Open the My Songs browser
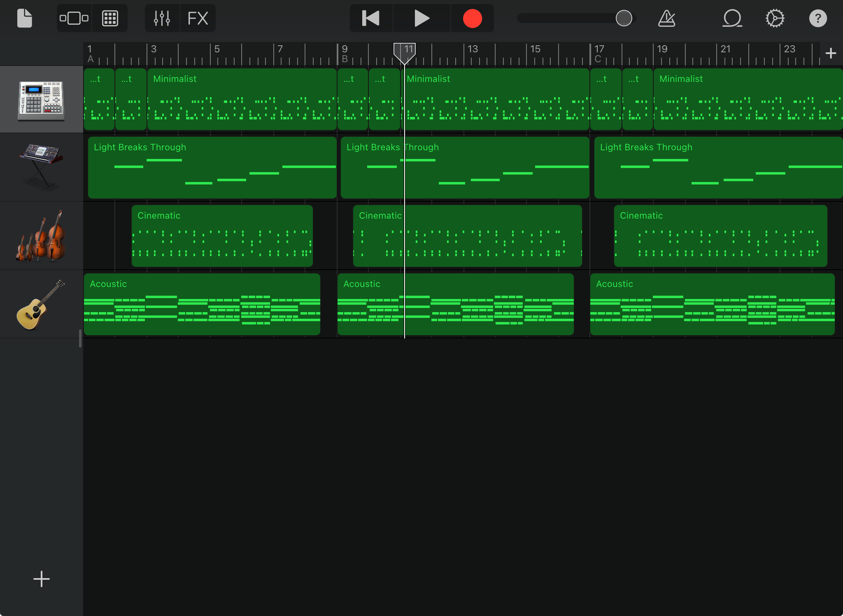The width and height of the screenshot is (843, 616). 24,18
